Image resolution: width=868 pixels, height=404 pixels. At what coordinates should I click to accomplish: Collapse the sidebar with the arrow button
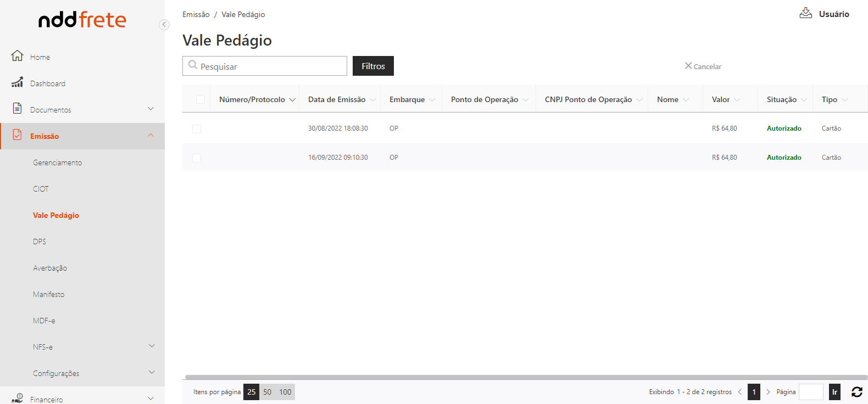point(164,25)
